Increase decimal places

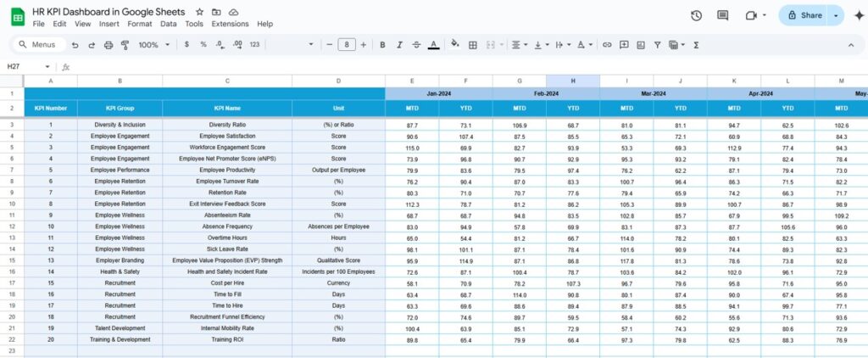(237, 45)
